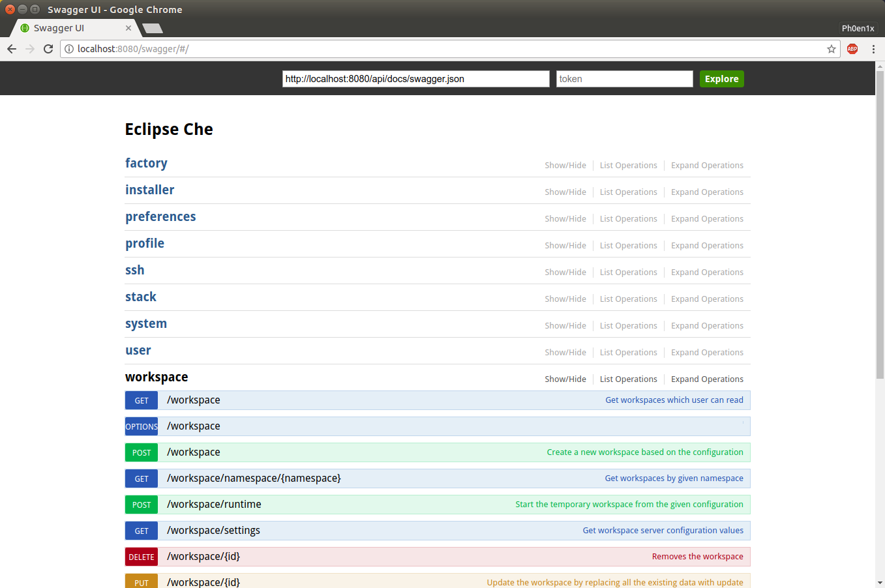The width and height of the screenshot is (885, 588).
Task: Click 'Get workspace server configuration values'
Action: click(663, 531)
